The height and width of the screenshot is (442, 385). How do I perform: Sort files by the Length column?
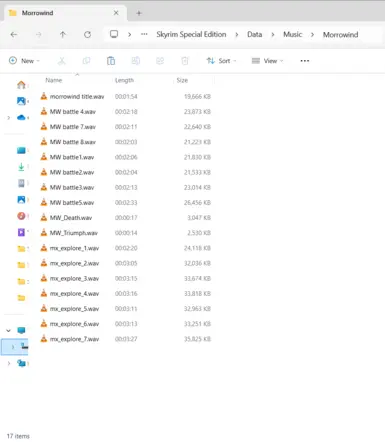point(124,80)
